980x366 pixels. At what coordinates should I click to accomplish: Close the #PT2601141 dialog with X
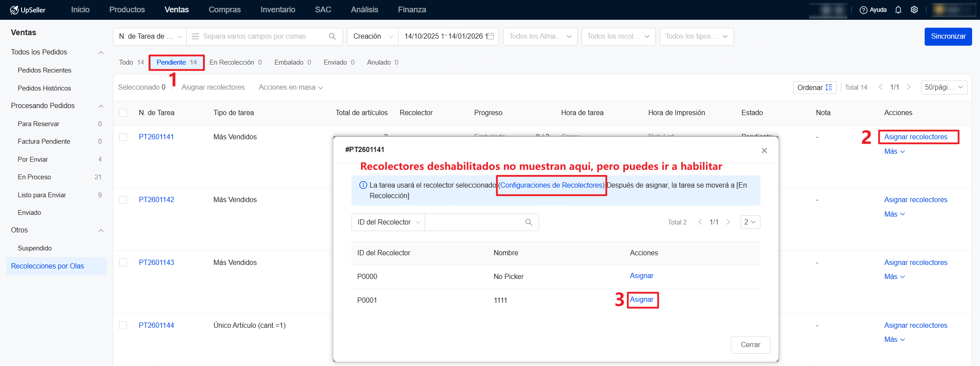pyautogui.click(x=764, y=151)
